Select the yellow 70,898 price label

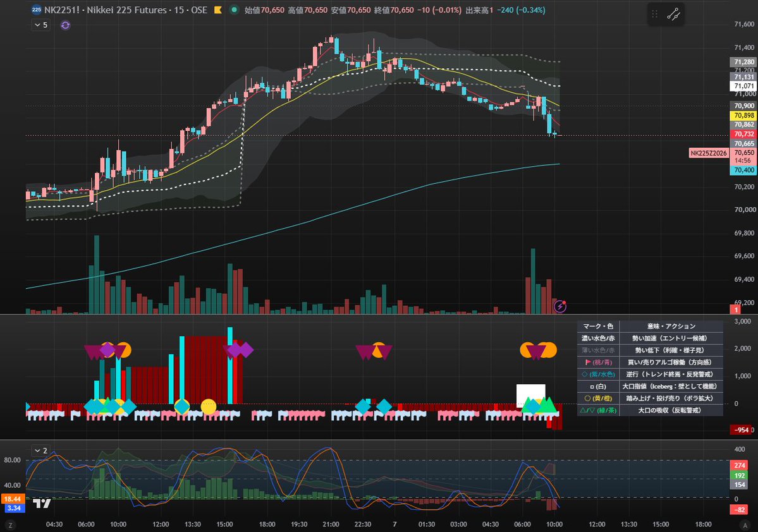[743, 116]
